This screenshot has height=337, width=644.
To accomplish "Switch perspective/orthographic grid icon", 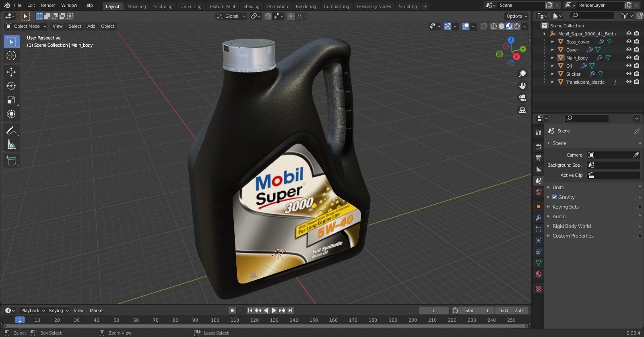I will click(522, 110).
